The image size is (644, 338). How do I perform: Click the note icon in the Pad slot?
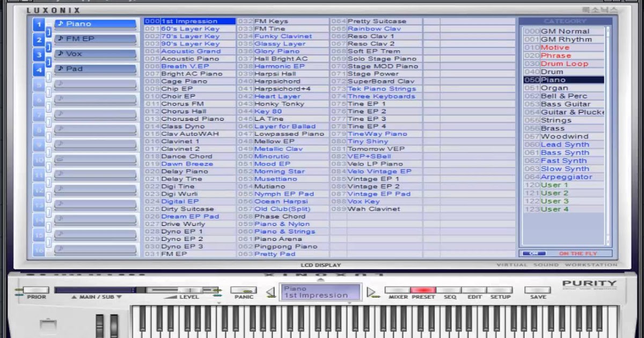[61, 69]
